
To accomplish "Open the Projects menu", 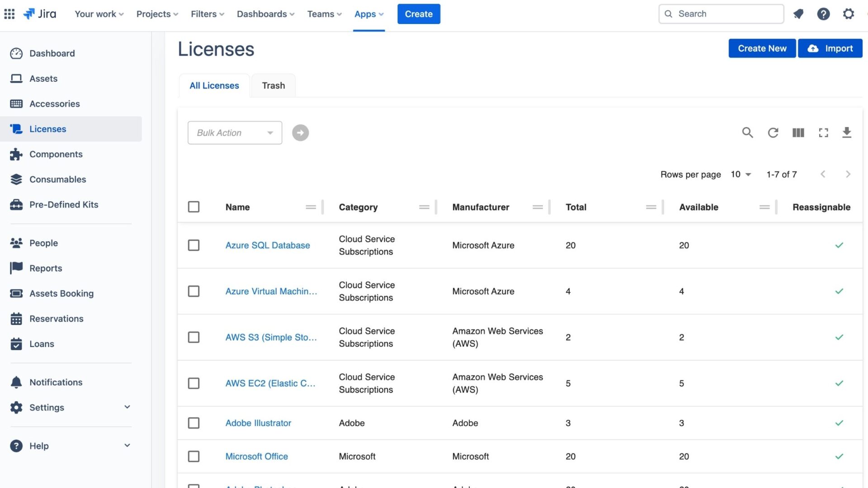I will (x=157, y=14).
